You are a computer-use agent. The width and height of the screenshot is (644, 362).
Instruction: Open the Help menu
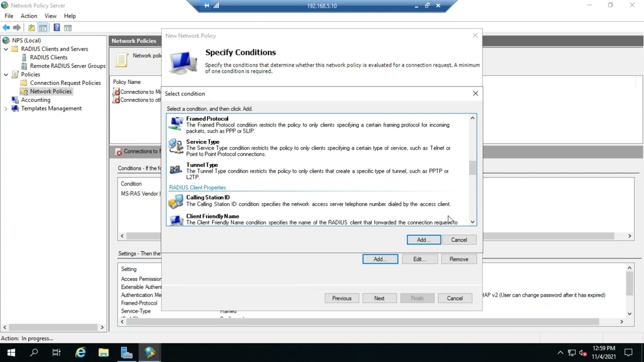pos(70,16)
